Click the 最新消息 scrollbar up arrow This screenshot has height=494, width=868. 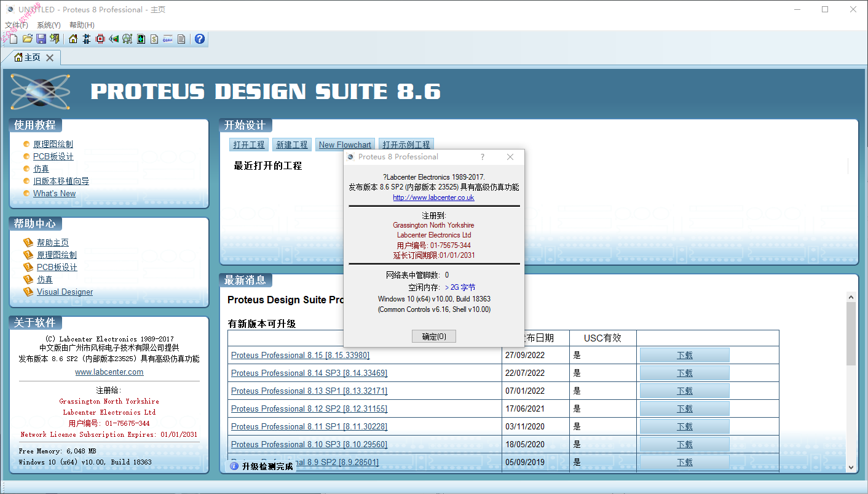pos(851,297)
